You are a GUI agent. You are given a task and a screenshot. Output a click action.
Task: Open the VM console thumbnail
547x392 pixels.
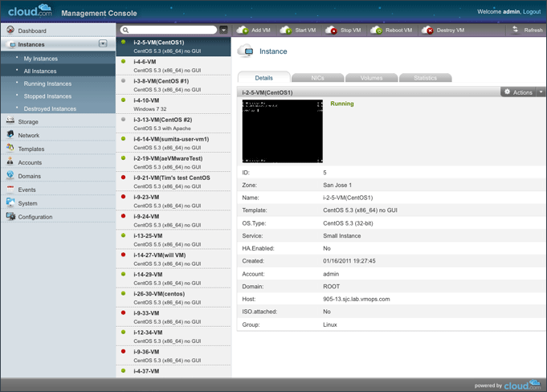[x=283, y=131]
